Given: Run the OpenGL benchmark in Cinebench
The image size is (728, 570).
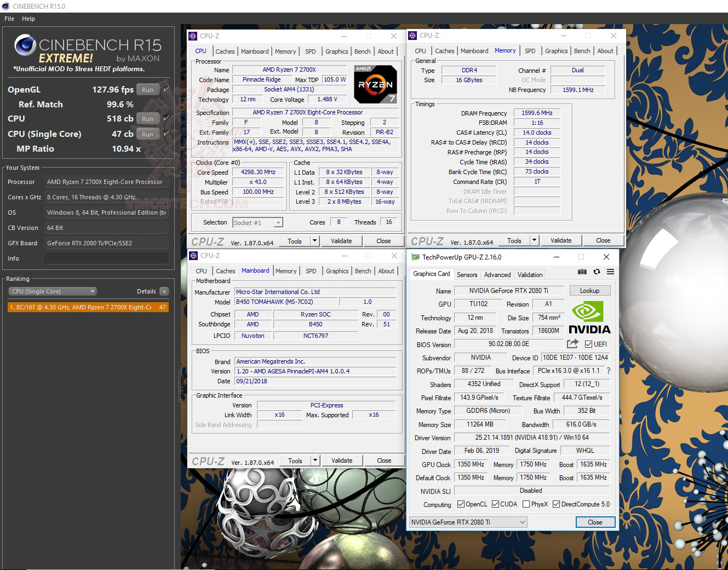Looking at the screenshot, I should (x=147, y=89).
